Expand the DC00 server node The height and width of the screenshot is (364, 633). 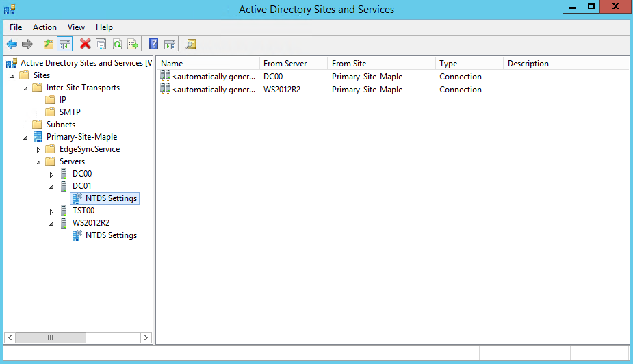click(x=51, y=174)
